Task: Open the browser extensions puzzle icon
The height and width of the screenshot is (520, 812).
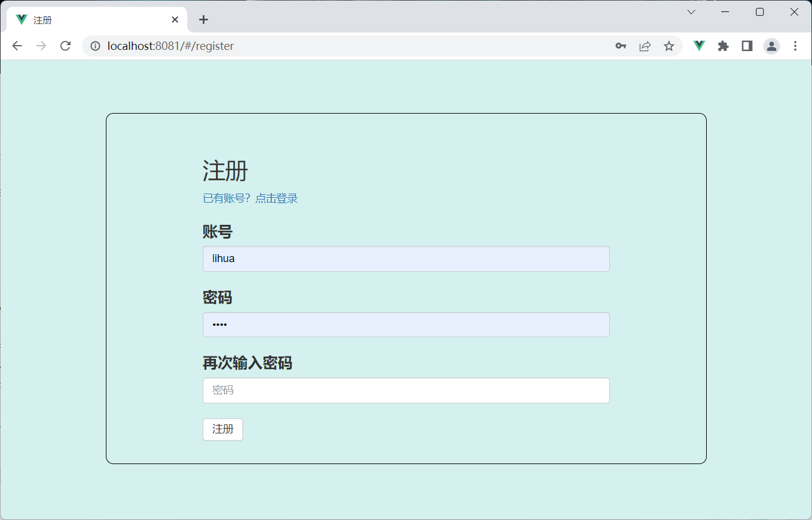Action: 722,46
